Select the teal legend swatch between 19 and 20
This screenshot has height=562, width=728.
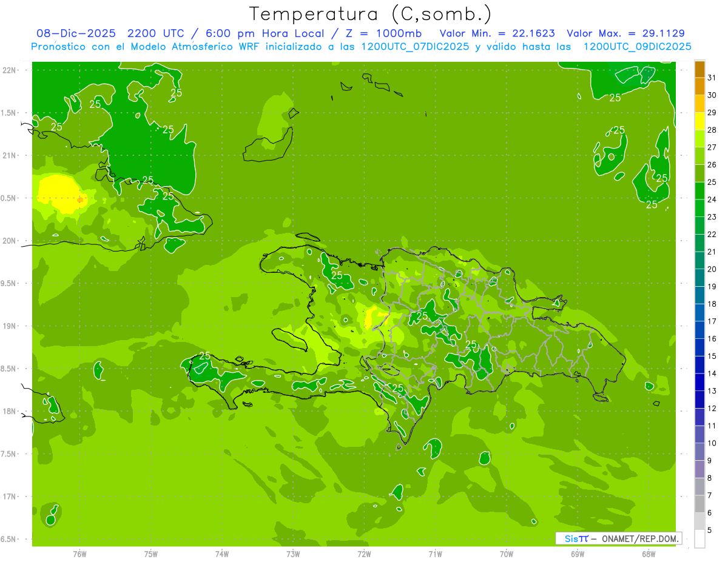click(x=699, y=278)
